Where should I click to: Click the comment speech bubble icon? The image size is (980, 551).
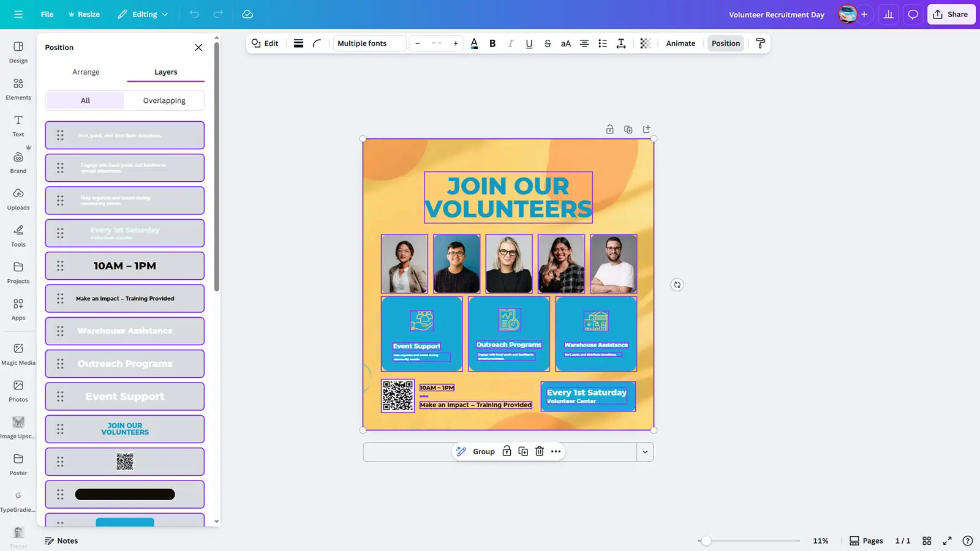click(913, 14)
